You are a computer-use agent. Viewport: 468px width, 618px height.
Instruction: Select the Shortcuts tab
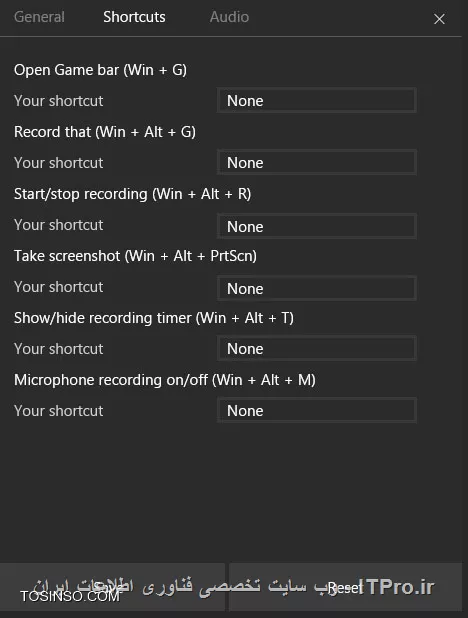point(134,17)
